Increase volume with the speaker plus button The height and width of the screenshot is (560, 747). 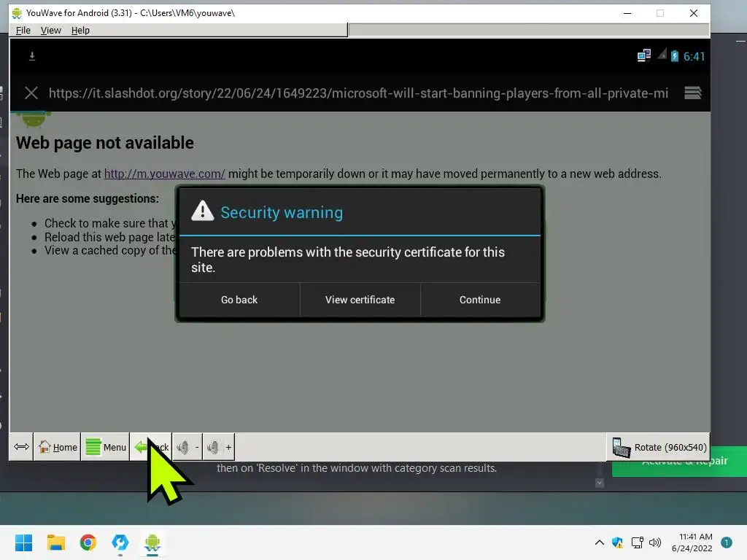pyautogui.click(x=219, y=447)
